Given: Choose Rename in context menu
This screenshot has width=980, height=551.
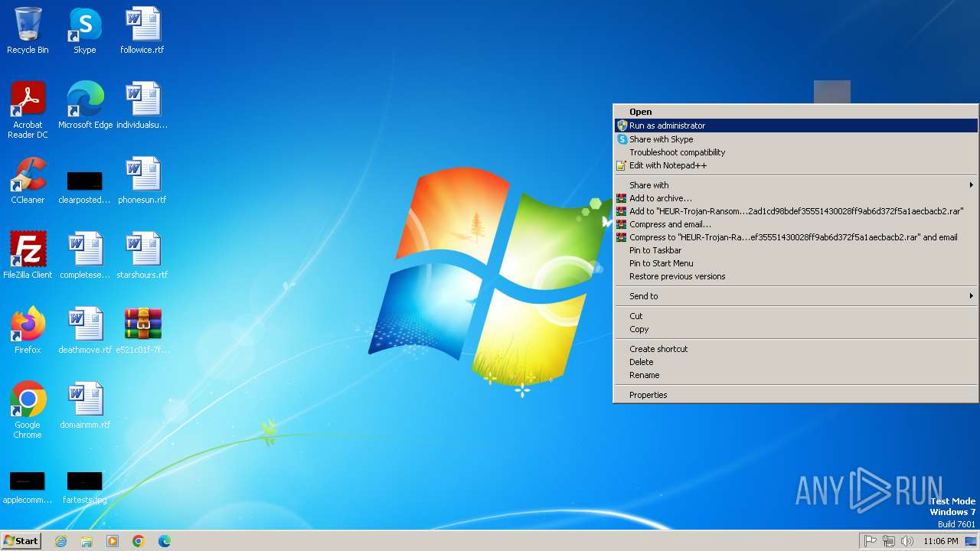Looking at the screenshot, I should click(x=796, y=375).
